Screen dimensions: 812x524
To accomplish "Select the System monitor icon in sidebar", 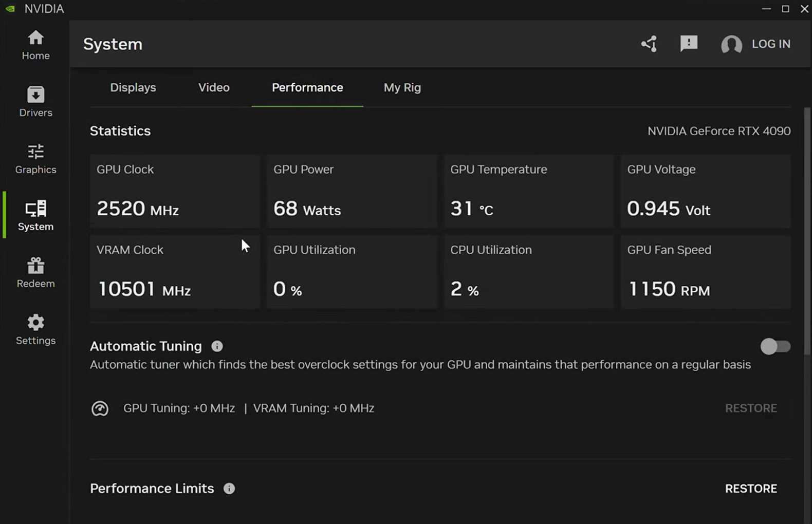I will tap(35, 209).
